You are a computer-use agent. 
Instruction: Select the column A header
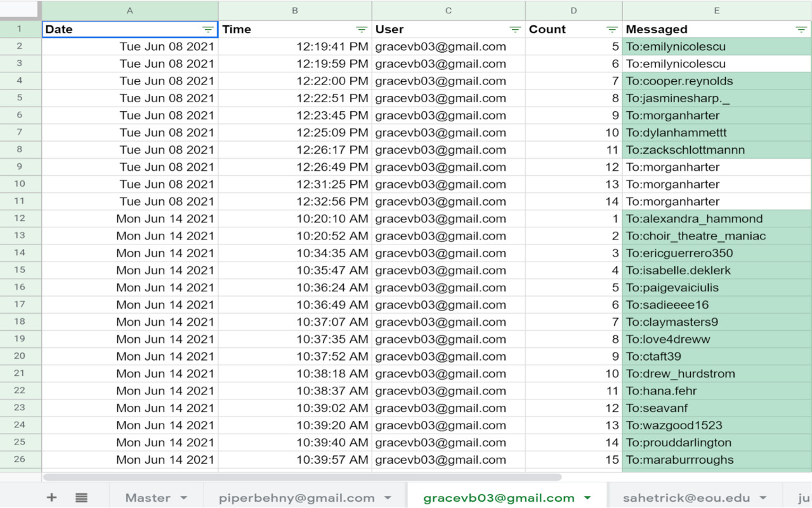pyautogui.click(x=129, y=10)
